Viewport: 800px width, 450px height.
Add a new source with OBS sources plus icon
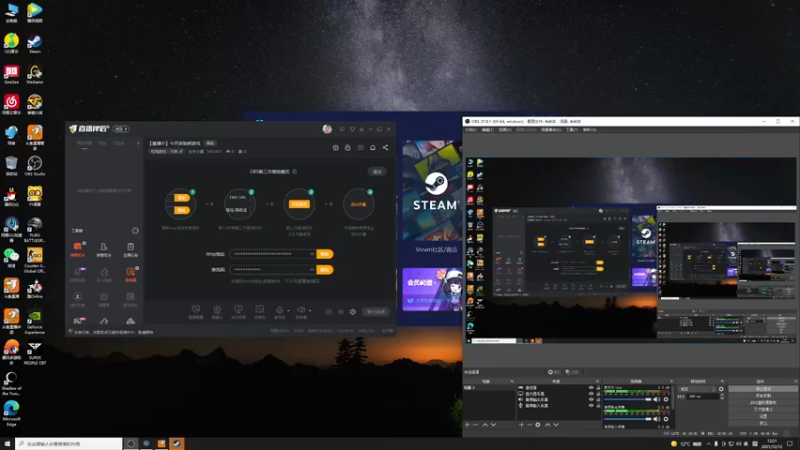tap(521, 424)
